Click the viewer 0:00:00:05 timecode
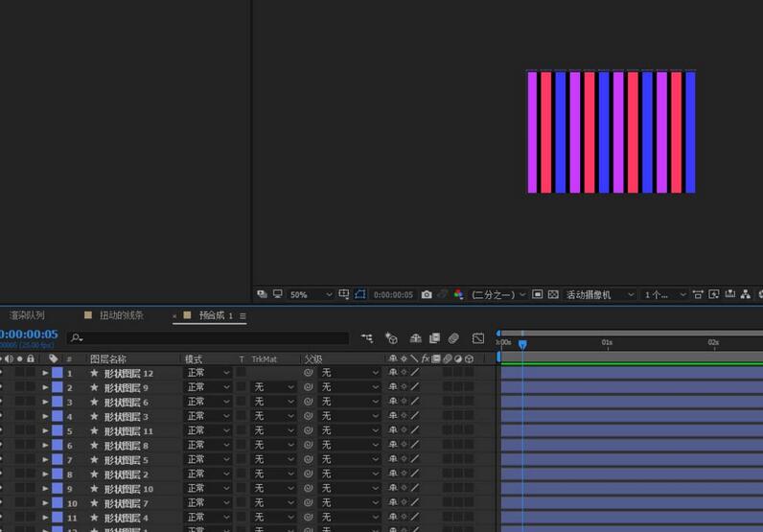 point(393,294)
